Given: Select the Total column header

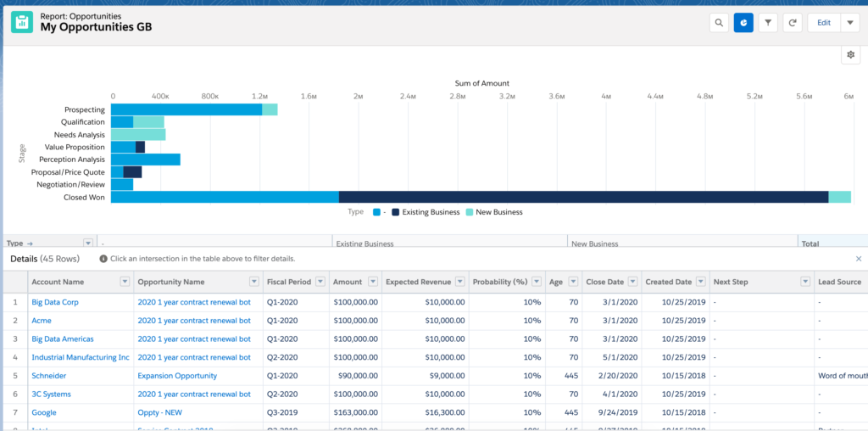Looking at the screenshot, I should coord(832,243).
